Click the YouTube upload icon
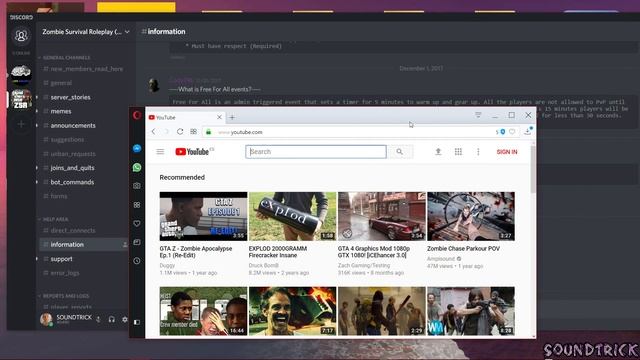This screenshot has width=640, height=360. [438, 152]
